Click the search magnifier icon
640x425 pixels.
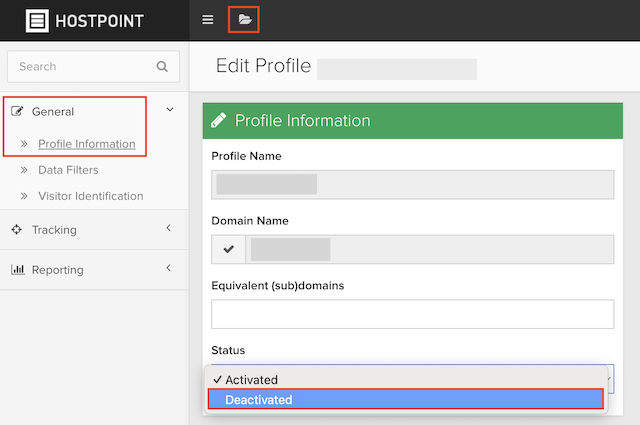point(162,67)
